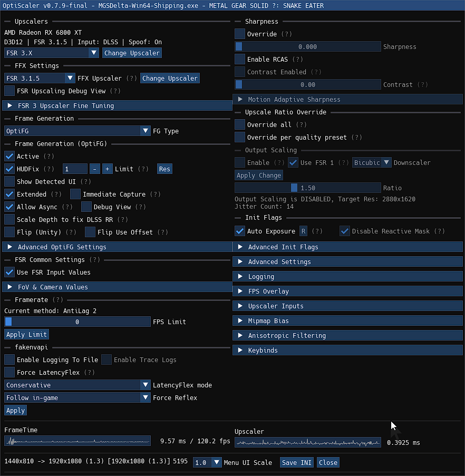
Task: Enable Override per quality preset checkbox
Action: pos(240,137)
